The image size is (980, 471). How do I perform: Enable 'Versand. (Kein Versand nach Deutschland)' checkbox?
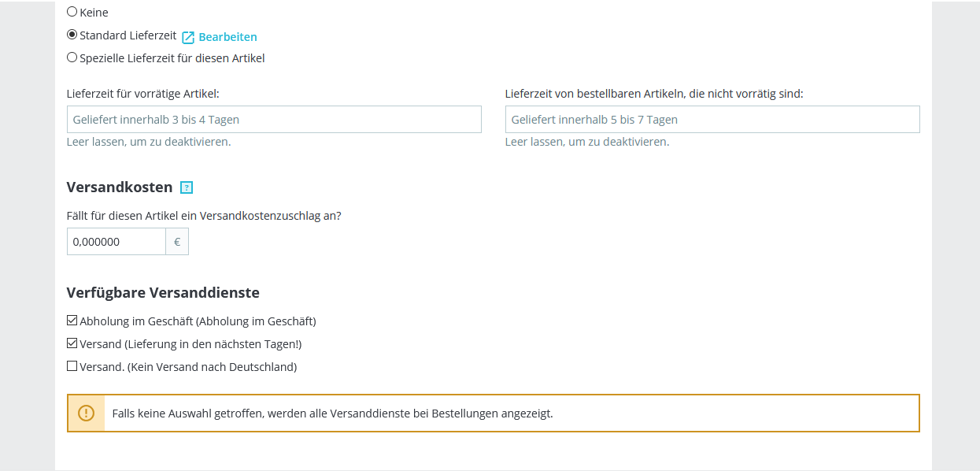point(72,366)
